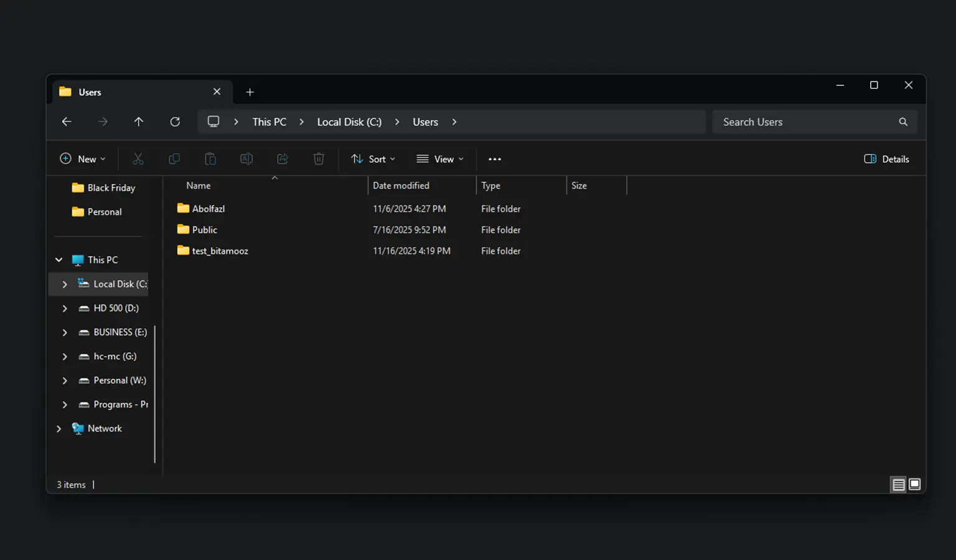Expand the HD 500 (D:) drive tree
This screenshot has width=956, height=560.
click(x=65, y=308)
